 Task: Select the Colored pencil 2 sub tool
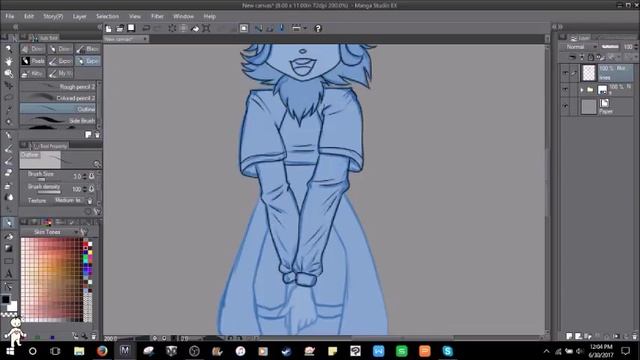pyautogui.click(x=58, y=98)
